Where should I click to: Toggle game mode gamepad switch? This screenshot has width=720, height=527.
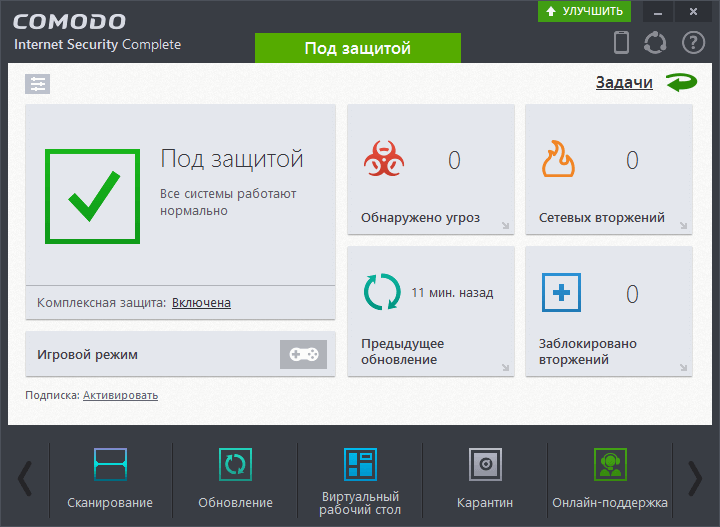303,354
